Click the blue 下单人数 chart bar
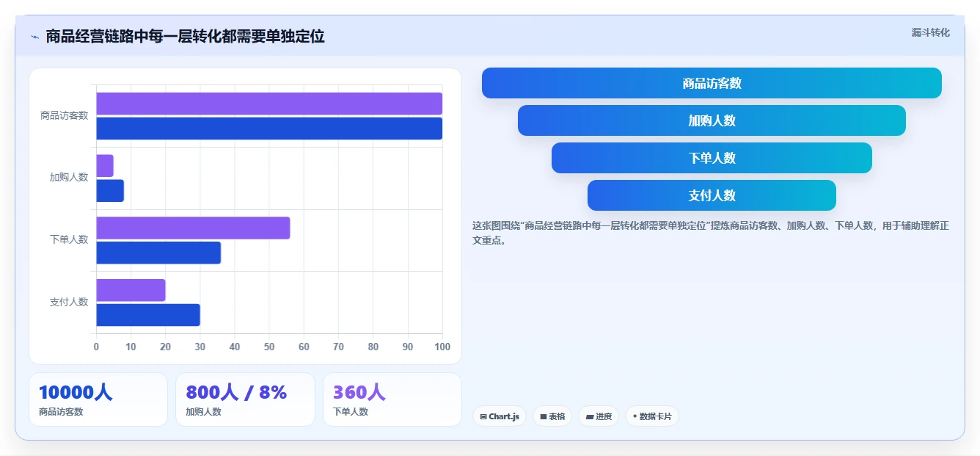This screenshot has height=456, width=980. (x=158, y=253)
